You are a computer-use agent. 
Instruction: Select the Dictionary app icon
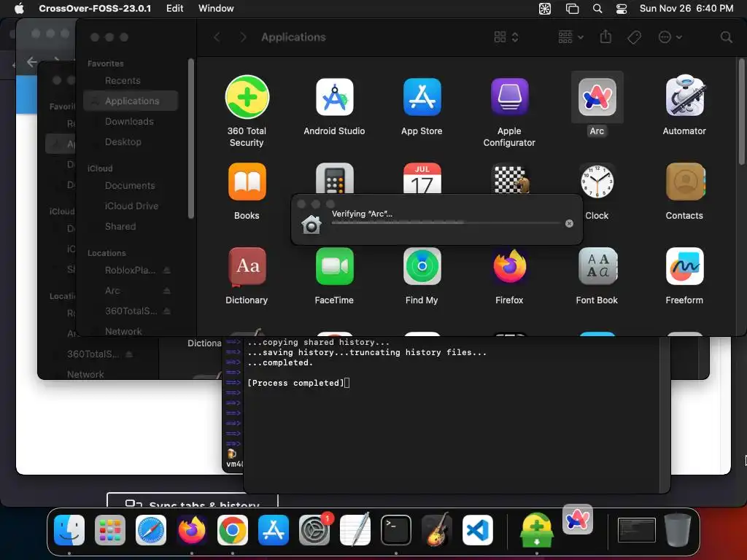(247, 267)
